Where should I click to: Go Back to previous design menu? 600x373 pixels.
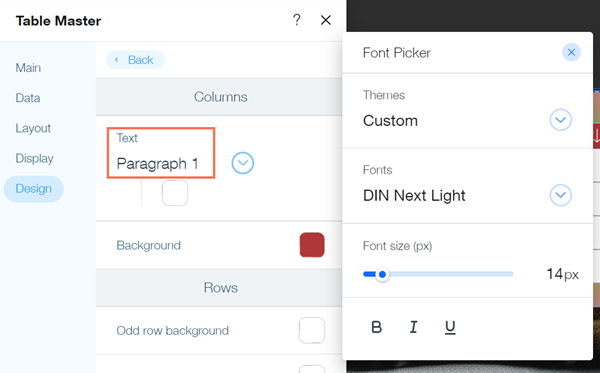[135, 60]
